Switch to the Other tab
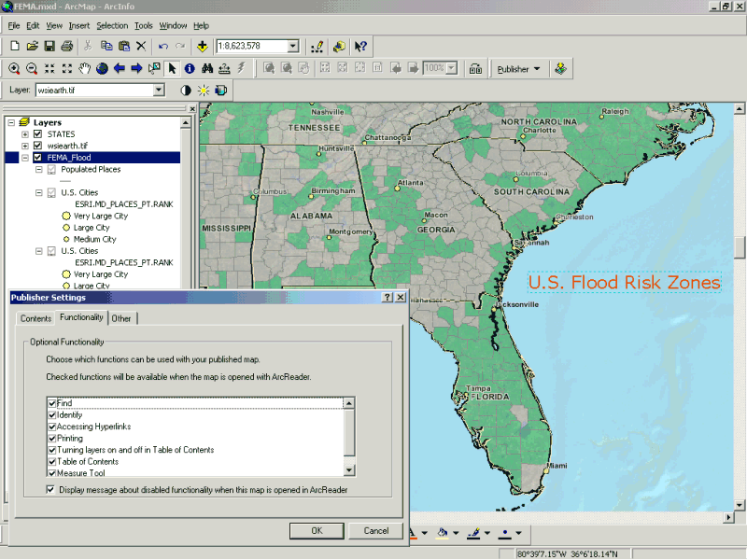The width and height of the screenshot is (747, 560). pos(121,318)
